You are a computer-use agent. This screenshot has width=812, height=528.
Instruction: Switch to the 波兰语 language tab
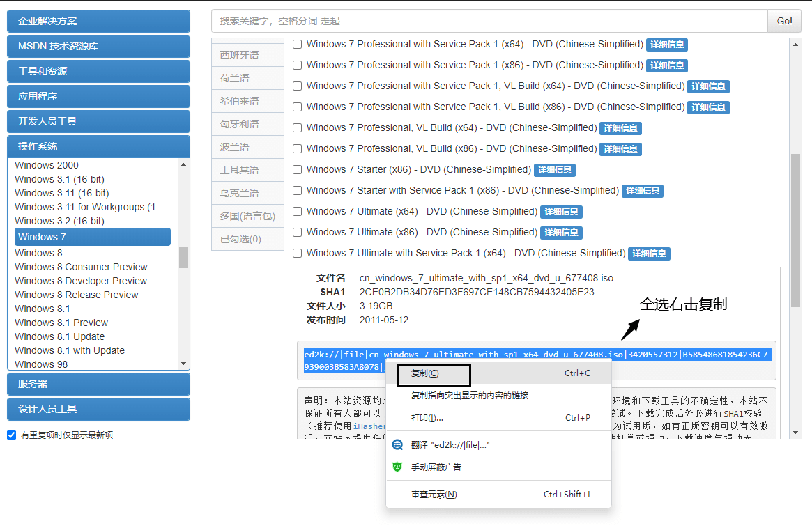click(x=247, y=147)
